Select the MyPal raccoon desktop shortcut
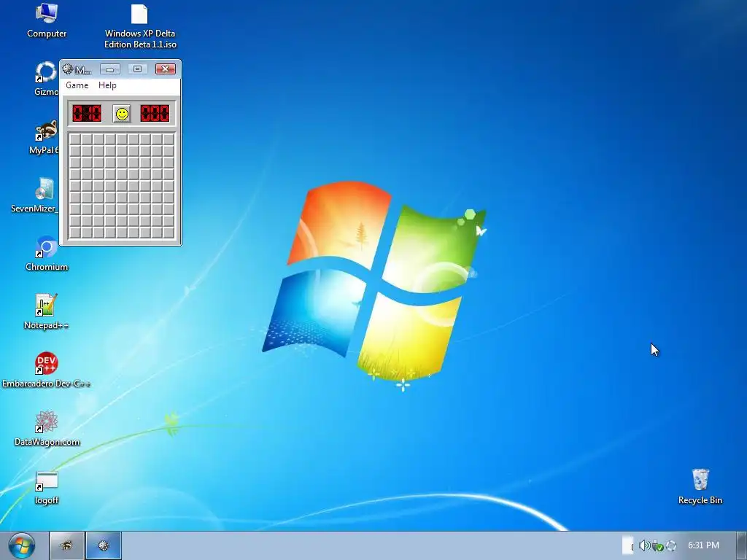This screenshot has width=747, height=560. tap(44, 137)
